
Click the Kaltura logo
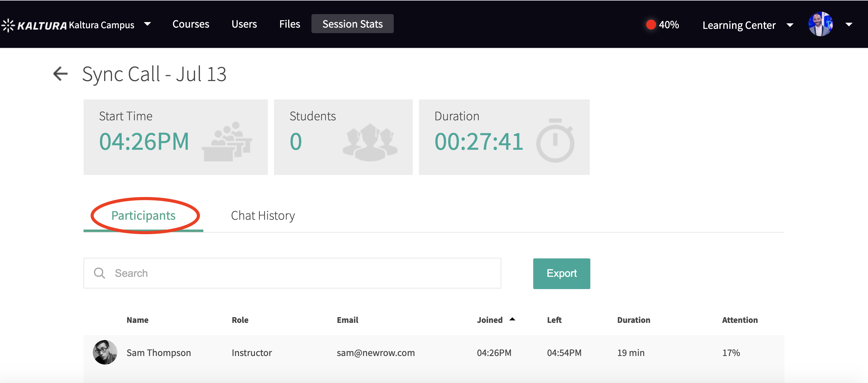click(x=34, y=25)
